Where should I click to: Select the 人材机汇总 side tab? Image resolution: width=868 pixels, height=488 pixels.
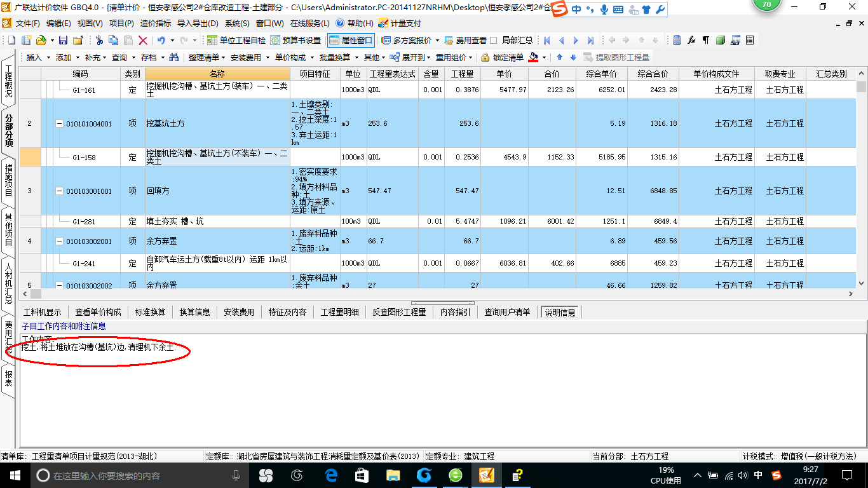pos(8,284)
